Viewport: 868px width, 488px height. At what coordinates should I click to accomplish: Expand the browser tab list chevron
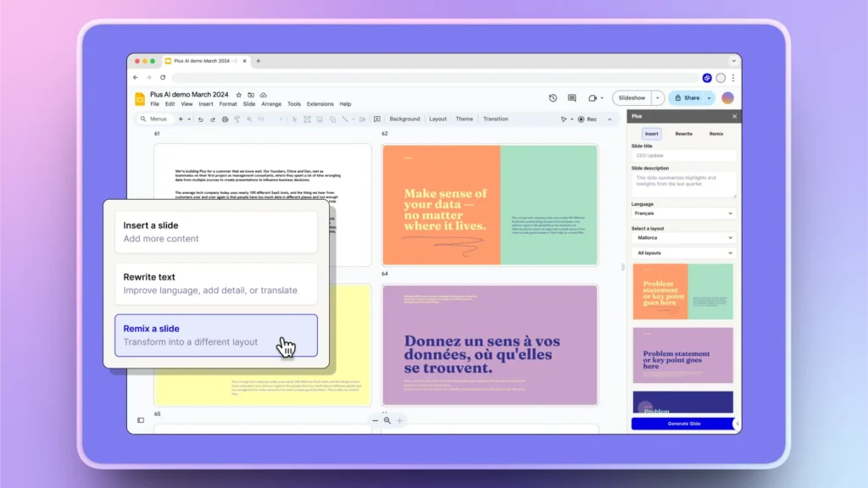733,61
